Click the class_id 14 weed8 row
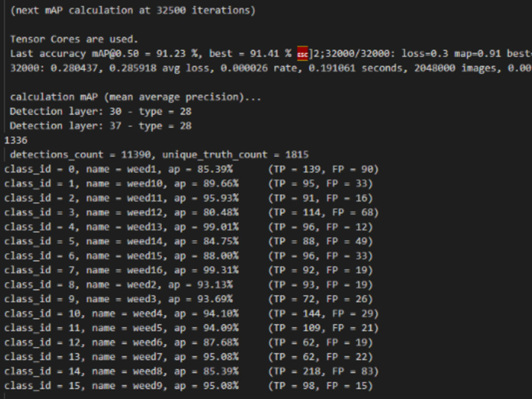Viewport: 532px width, 399px height. (192, 371)
